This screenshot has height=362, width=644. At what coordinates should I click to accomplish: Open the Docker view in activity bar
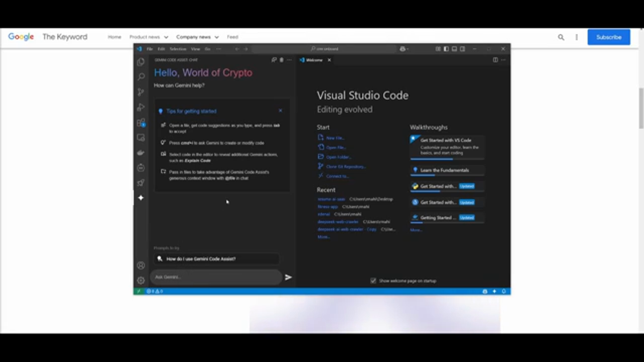coord(141,152)
